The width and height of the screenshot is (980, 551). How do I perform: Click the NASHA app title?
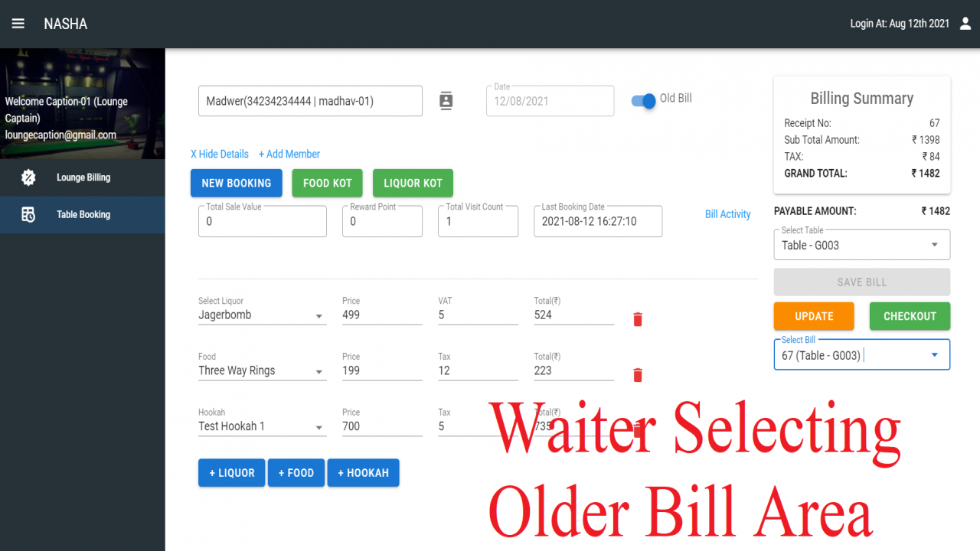pyautogui.click(x=66, y=24)
